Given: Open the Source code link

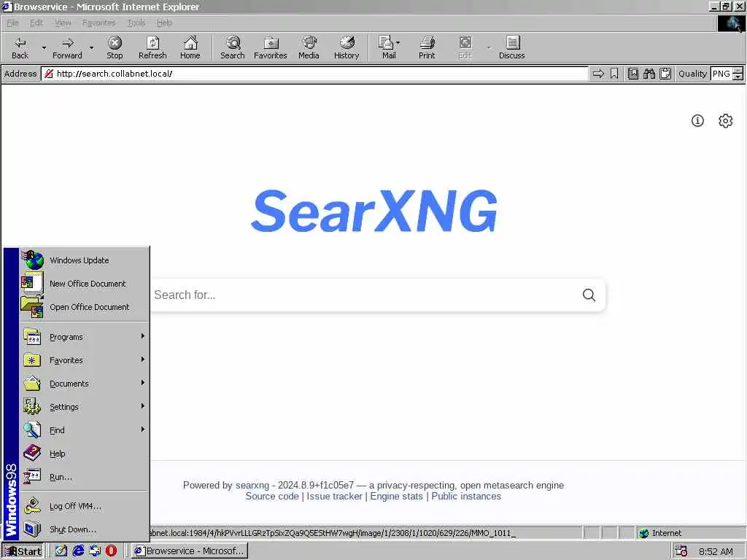Looking at the screenshot, I should tap(272, 496).
